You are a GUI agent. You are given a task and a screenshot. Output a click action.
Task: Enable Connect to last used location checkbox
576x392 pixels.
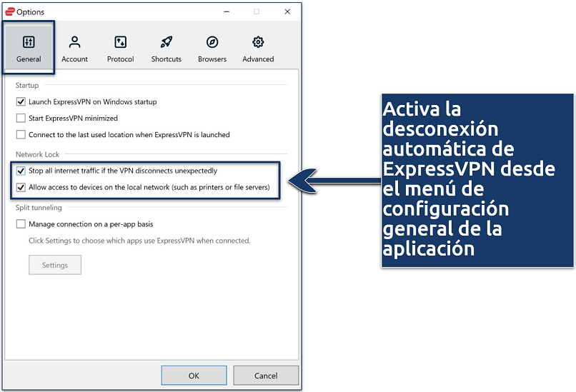click(x=21, y=135)
